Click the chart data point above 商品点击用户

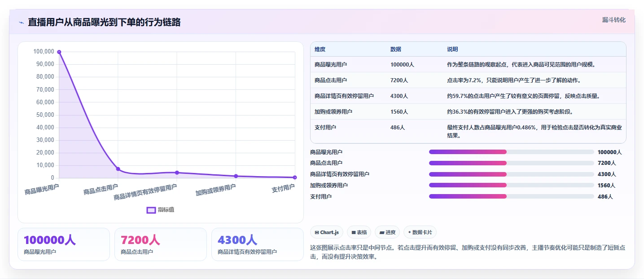point(118,169)
